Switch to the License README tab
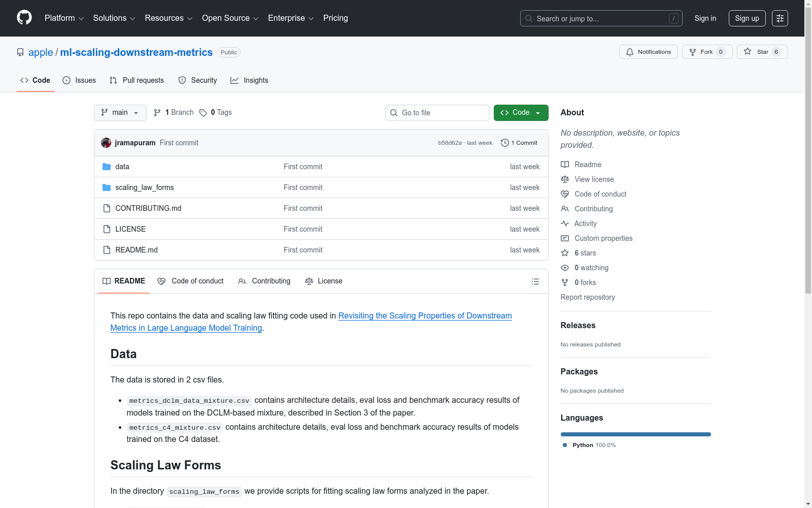This screenshot has height=508, width=812. click(x=324, y=281)
